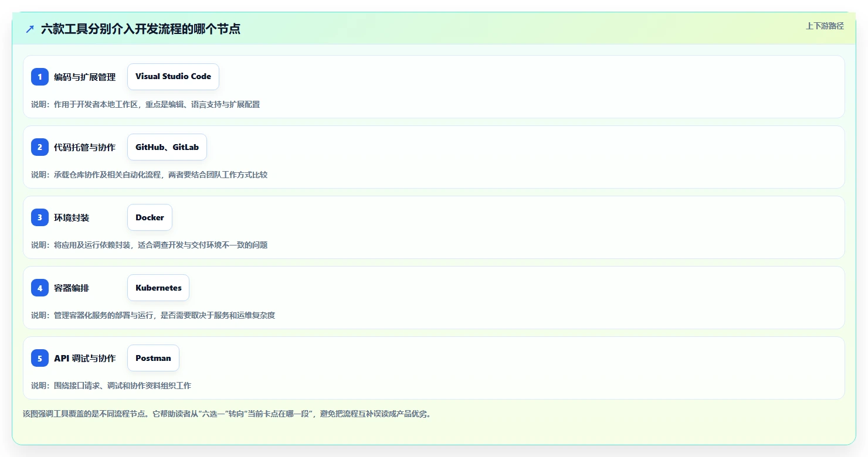The image size is (868, 457).
Task: Click the arrow icon beside the title
Action: tap(30, 29)
